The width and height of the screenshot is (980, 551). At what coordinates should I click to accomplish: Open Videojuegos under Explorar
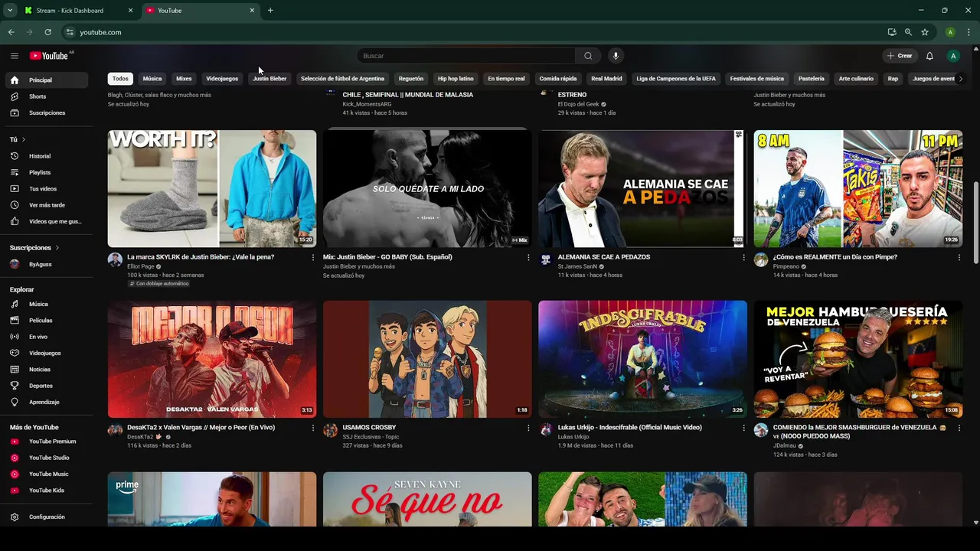(46, 353)
